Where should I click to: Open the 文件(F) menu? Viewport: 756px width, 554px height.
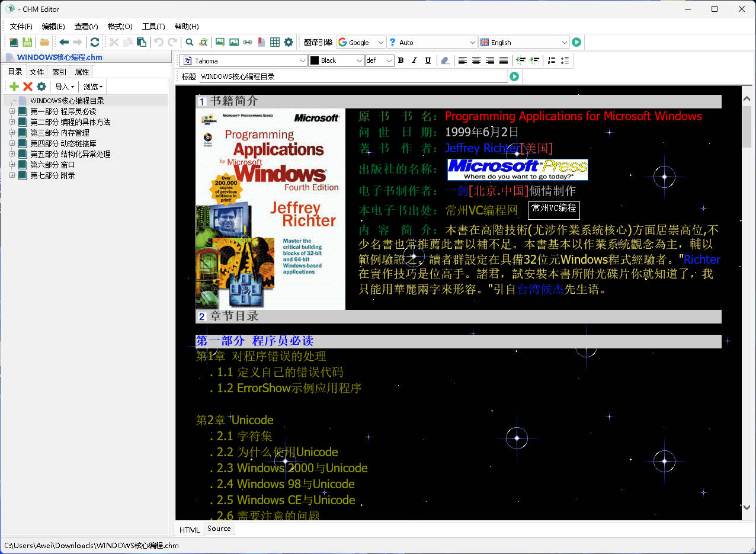point(21,26)
